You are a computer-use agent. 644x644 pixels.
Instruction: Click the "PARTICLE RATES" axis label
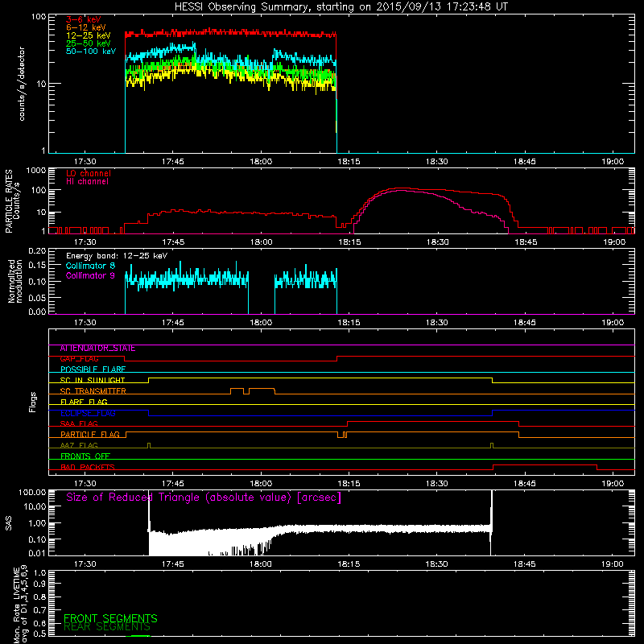(x=9, y=201)
